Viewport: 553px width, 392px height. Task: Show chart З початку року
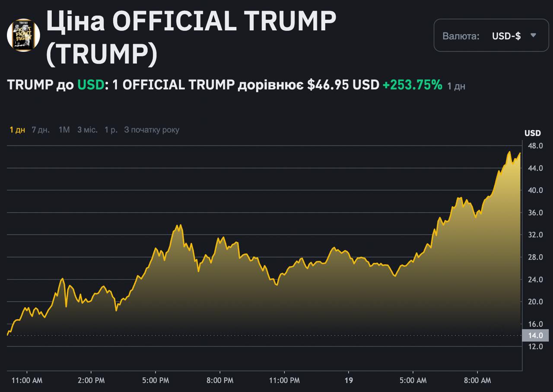(151, 130)
